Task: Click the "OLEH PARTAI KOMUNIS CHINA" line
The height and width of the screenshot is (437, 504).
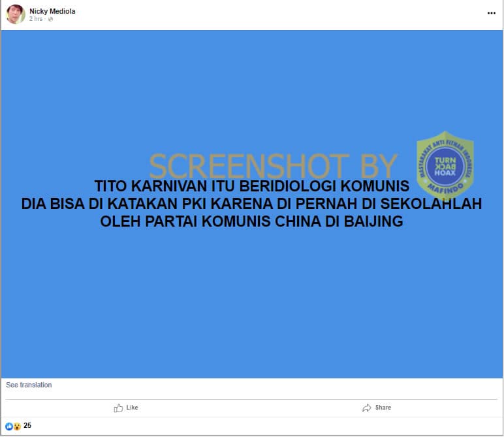Action: click(x=251, y=222)
